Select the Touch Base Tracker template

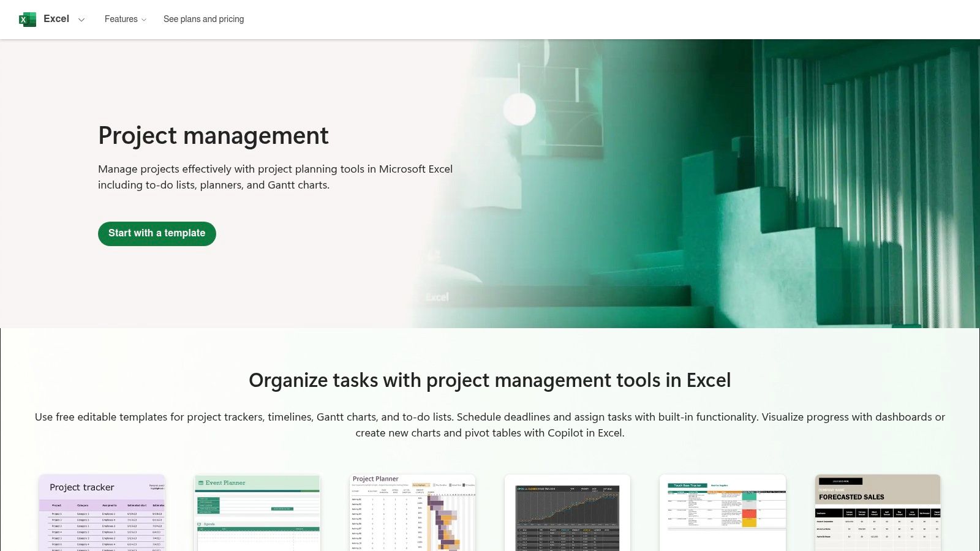723,513
